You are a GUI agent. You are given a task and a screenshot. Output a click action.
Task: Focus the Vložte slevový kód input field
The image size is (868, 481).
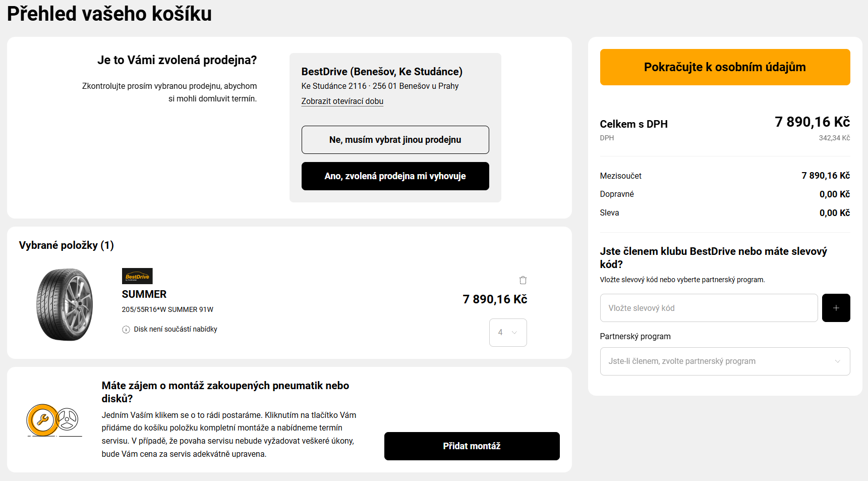tap(709, 308)
